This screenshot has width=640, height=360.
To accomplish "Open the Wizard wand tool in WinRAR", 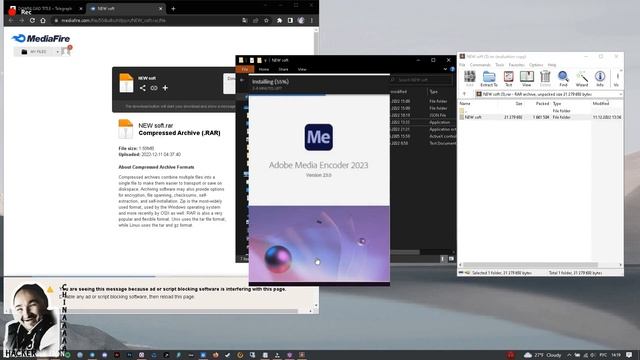I will pyautogui.click(x=582, y=78).
